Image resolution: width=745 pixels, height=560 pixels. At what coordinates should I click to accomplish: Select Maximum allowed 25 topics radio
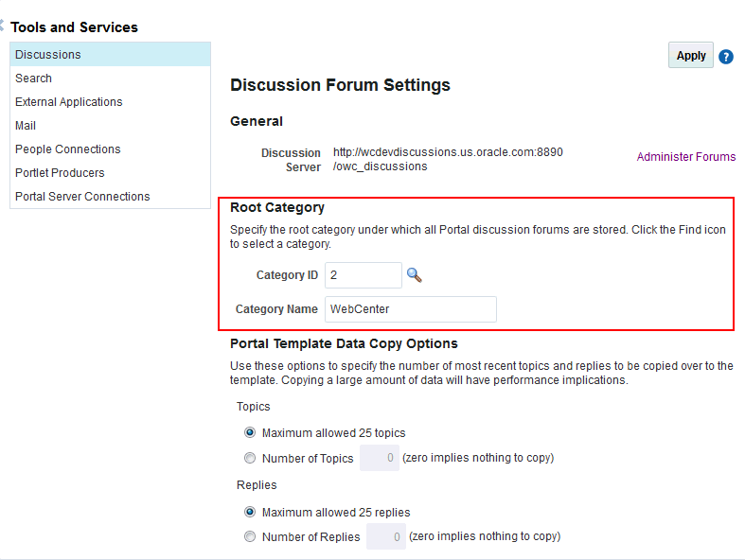point(250,432)
